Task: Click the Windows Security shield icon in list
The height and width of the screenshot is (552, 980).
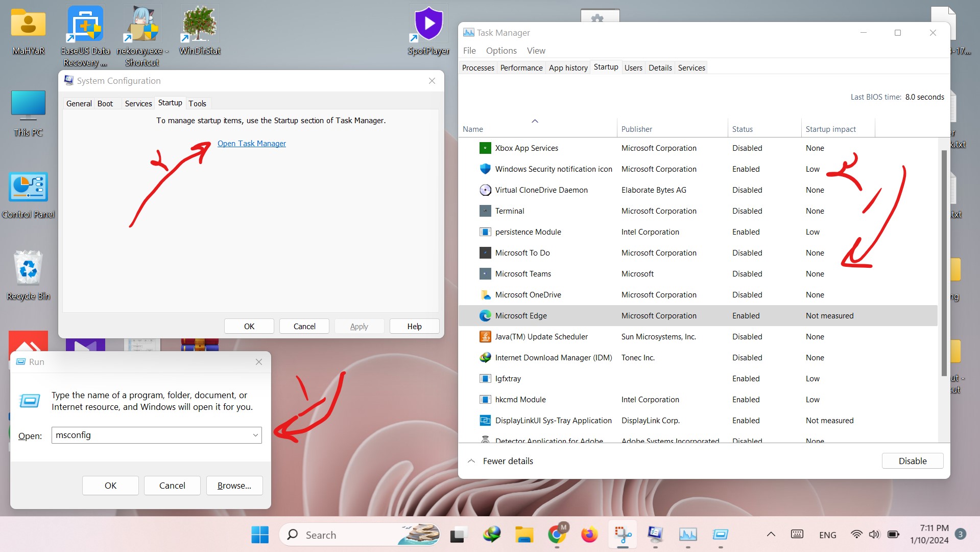Action: [485, 169]
